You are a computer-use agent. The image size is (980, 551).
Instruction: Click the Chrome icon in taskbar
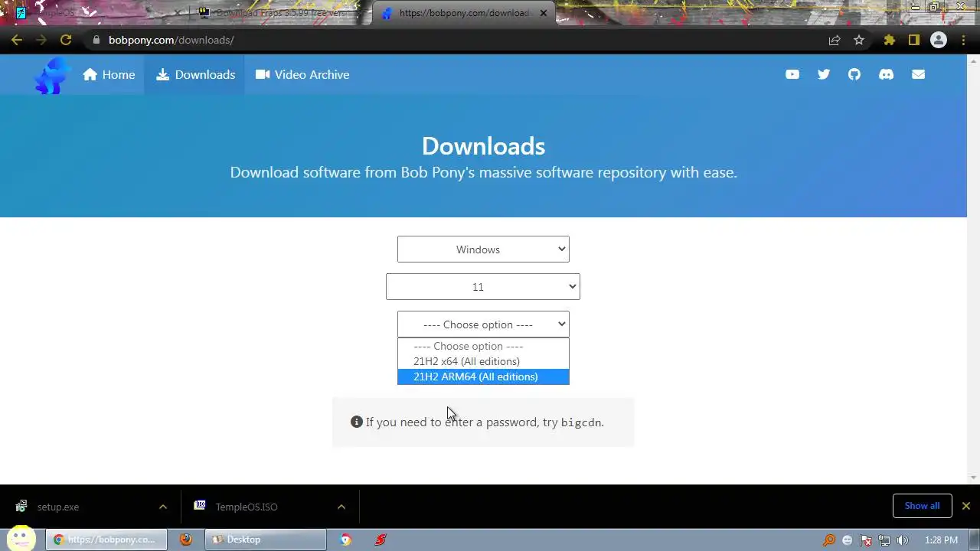click(346, 540)
